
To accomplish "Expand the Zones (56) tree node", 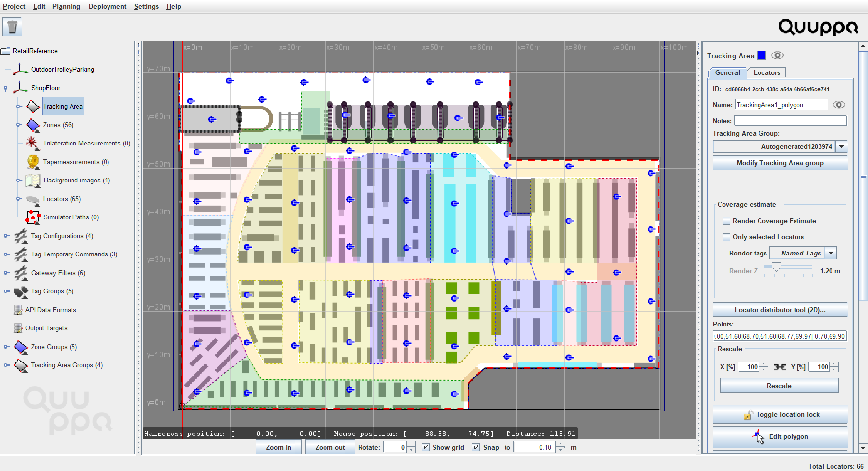I will [19, 125].
